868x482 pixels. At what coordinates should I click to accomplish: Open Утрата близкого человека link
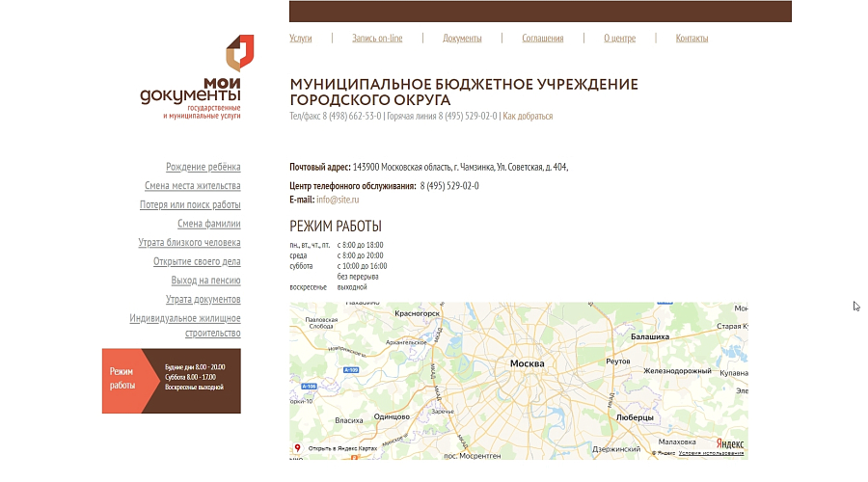click(x=189, y=242)
